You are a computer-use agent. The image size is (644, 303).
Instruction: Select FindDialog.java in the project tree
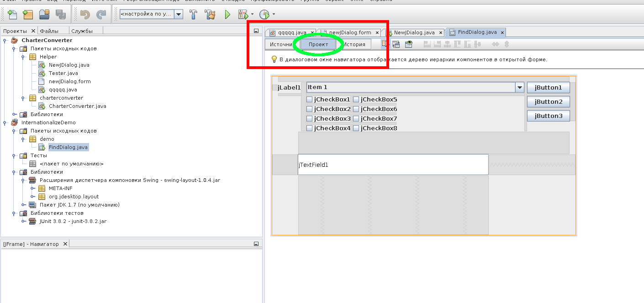click(x=68, y=147)
